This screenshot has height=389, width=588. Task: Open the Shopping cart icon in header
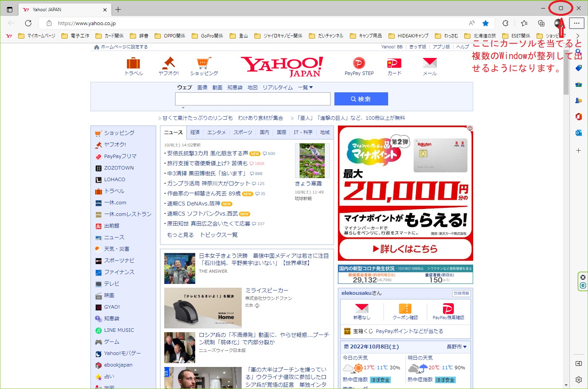pyautogui.click(x=204, y=63)
